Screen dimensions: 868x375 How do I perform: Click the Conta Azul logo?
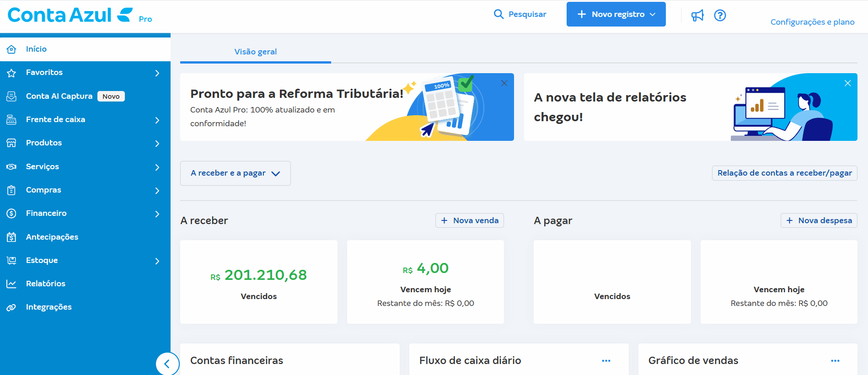(70, 15)
